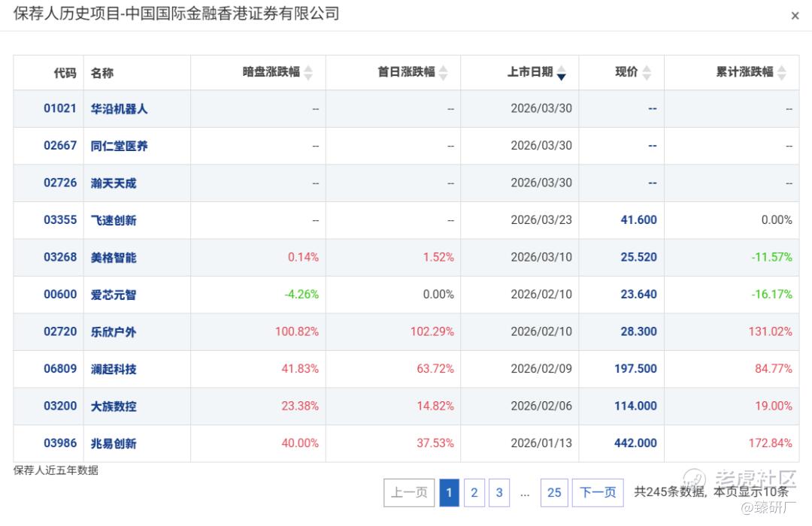The height and width of the screenshot is (526, 812).
Task: Open 飞速创新 stock page
Action: (x=114, y=221)
